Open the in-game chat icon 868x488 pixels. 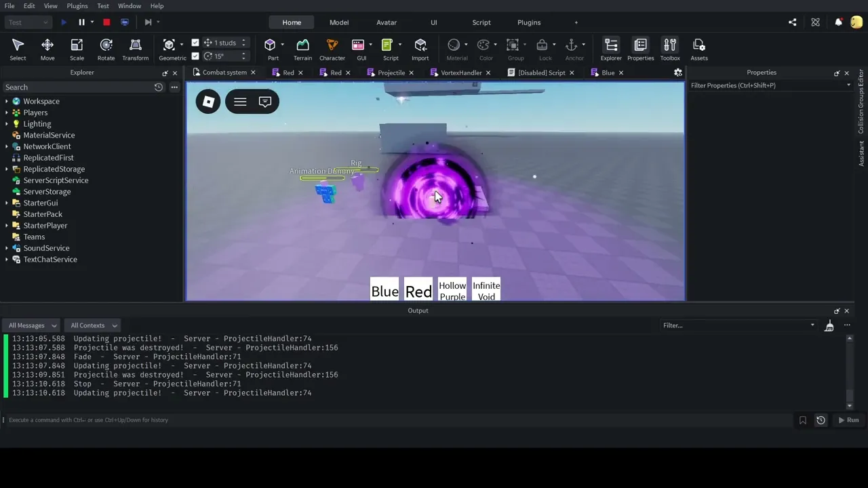point(265,102)
